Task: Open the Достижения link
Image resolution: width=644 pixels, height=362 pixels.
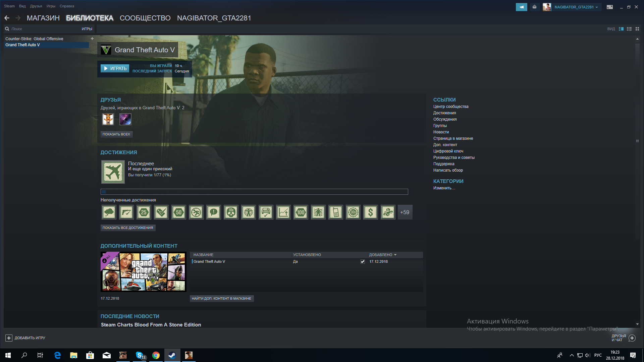Action: [x=444, y=113]
